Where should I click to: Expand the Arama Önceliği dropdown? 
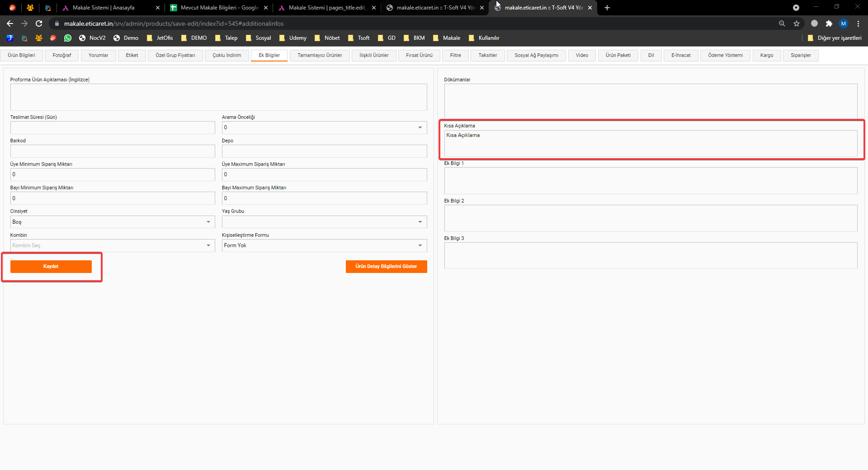324,127
